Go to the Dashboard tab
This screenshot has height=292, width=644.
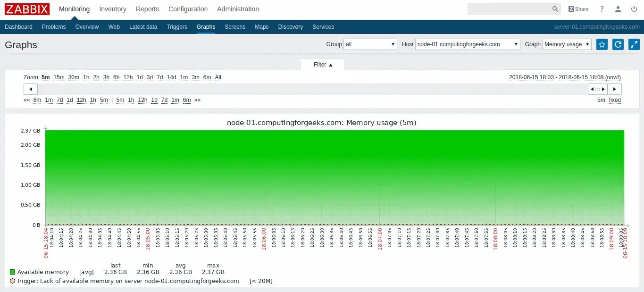pos(18,27)
